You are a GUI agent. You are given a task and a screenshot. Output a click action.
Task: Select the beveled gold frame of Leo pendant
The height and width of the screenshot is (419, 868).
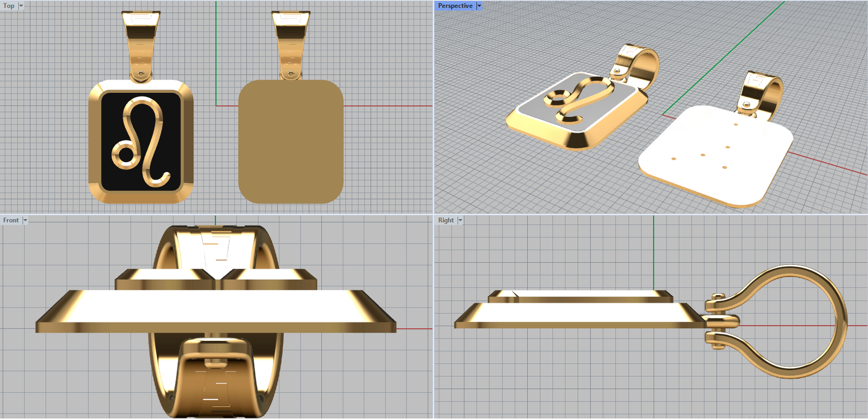(x=94, y=142)
